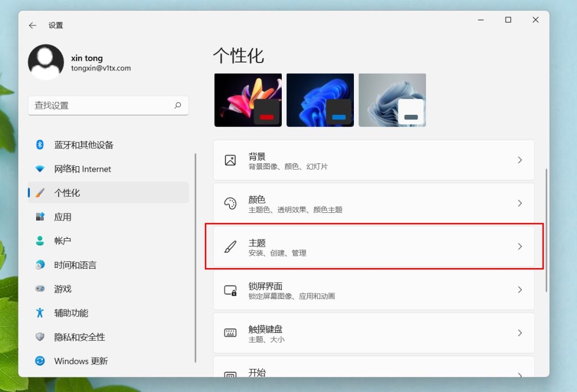Viewport: 577px width, 392px height.
Task: Click the globe clock icon next to 时间和语言
Action: tap(40, 265)
